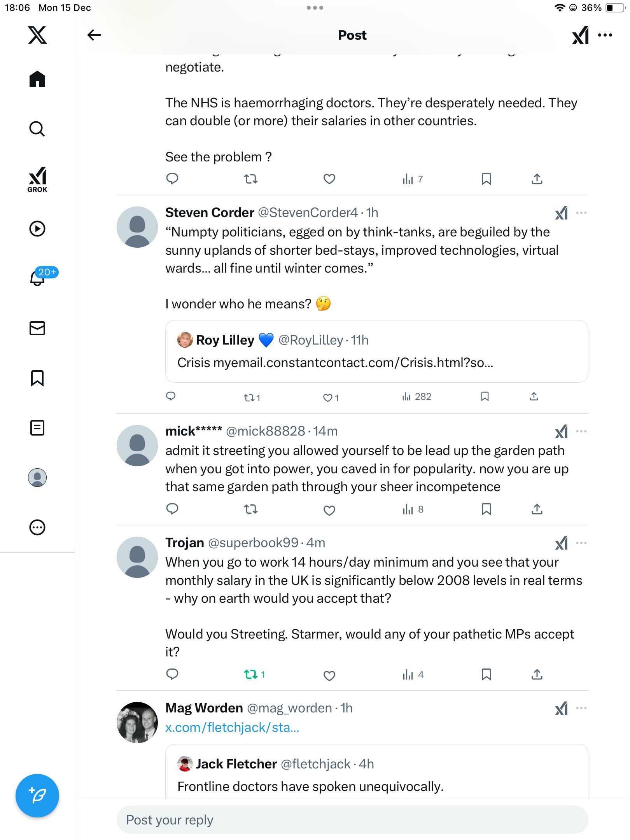Open the notifications bell with 20+ badge

coord(38,278)
